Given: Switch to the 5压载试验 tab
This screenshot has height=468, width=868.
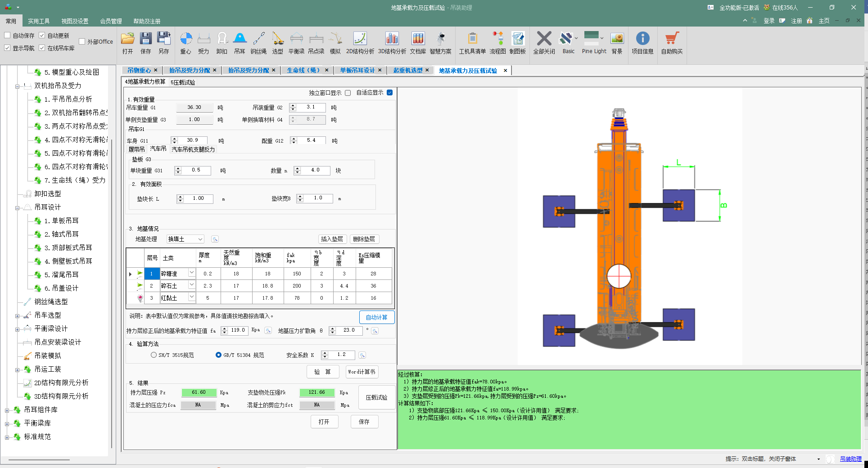Looking at the screenshot, I should (183, 82).
